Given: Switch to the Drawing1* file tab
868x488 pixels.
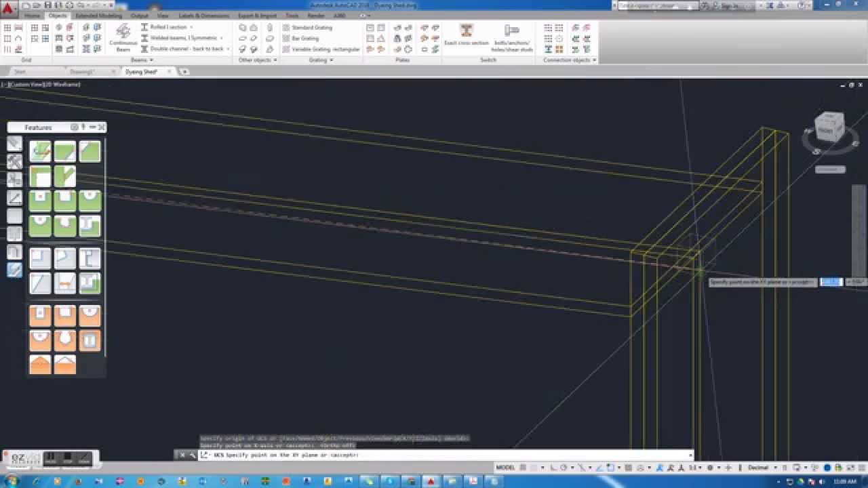Looking at the screenshot, I should [x=83, y=71].
